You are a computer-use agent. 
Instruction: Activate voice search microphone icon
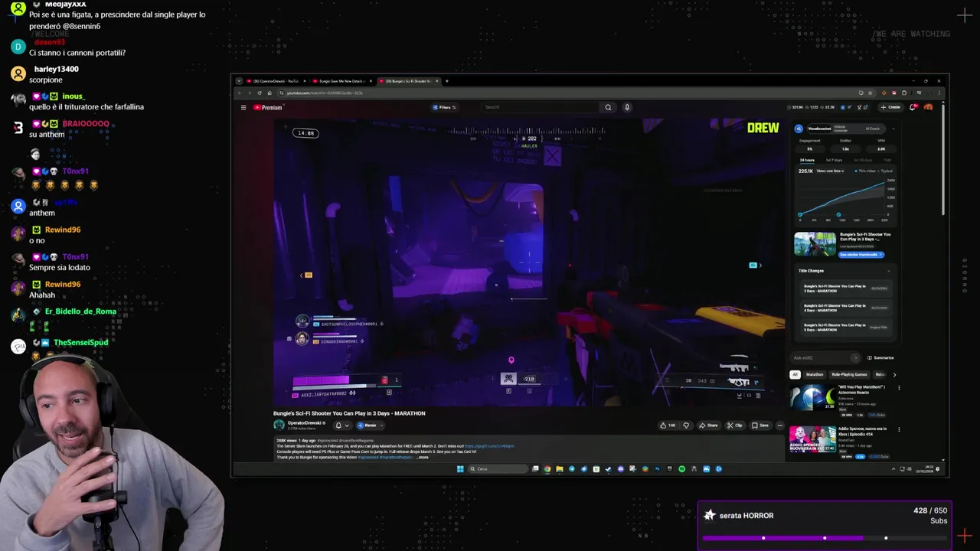coord(627,107)
